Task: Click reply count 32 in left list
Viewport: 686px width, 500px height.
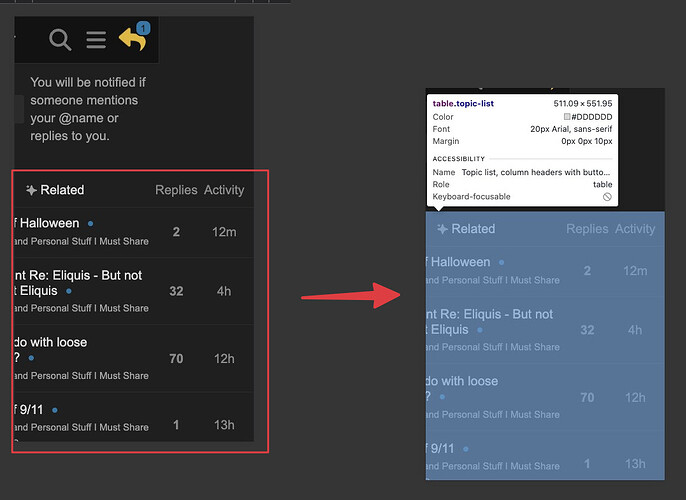Action: pyautogui.click(x=176, y=291)
